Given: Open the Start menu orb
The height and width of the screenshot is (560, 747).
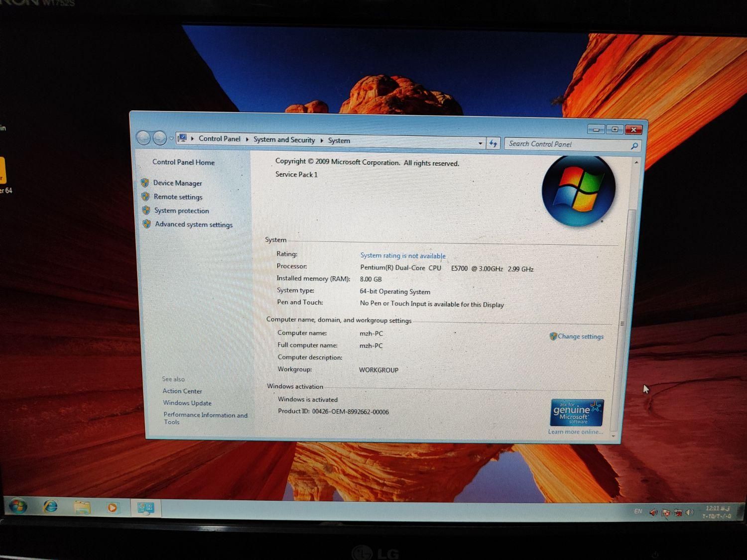Looking at the screenshot, I should [18, 507].
